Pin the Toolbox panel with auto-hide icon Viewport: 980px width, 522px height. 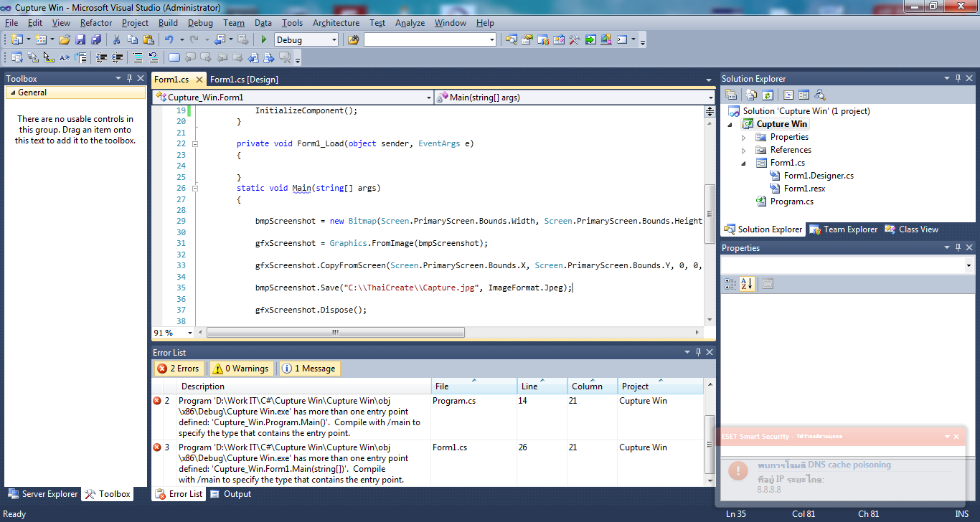(130, 78)
